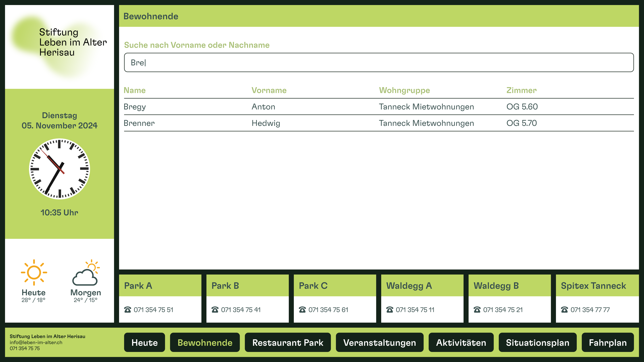The image size is (644, 362).
Task: Click the Waldegg B telephone icon
Action: point(477,310)
